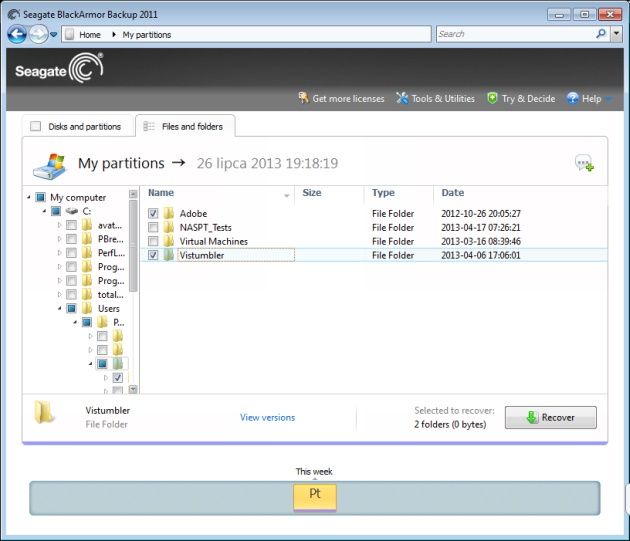The width and height of the screenshot is (630, 541).
Task: Click the add comment speech bubble icon
Action: pos(584,163)
